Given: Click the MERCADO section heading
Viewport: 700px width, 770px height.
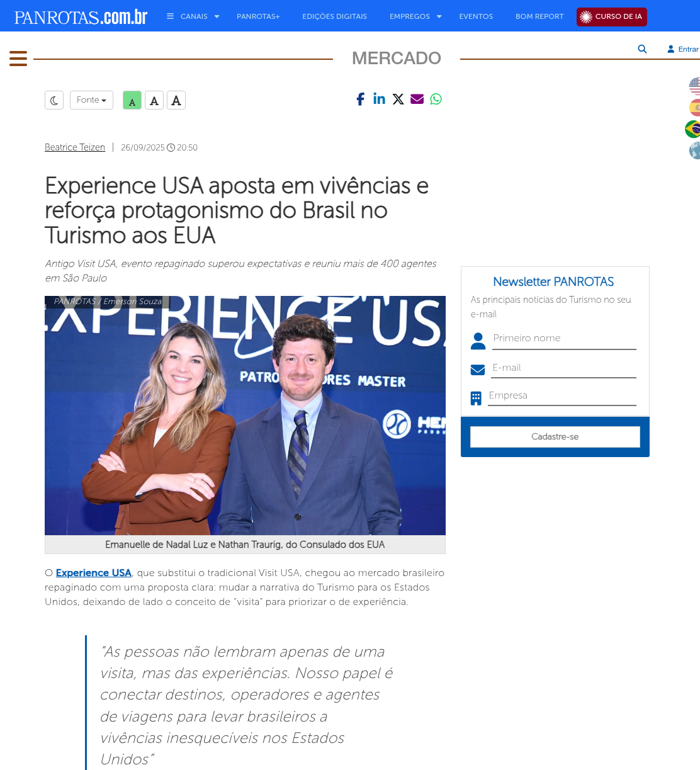Looking at the screenshot, I should [x=397, y=59].
